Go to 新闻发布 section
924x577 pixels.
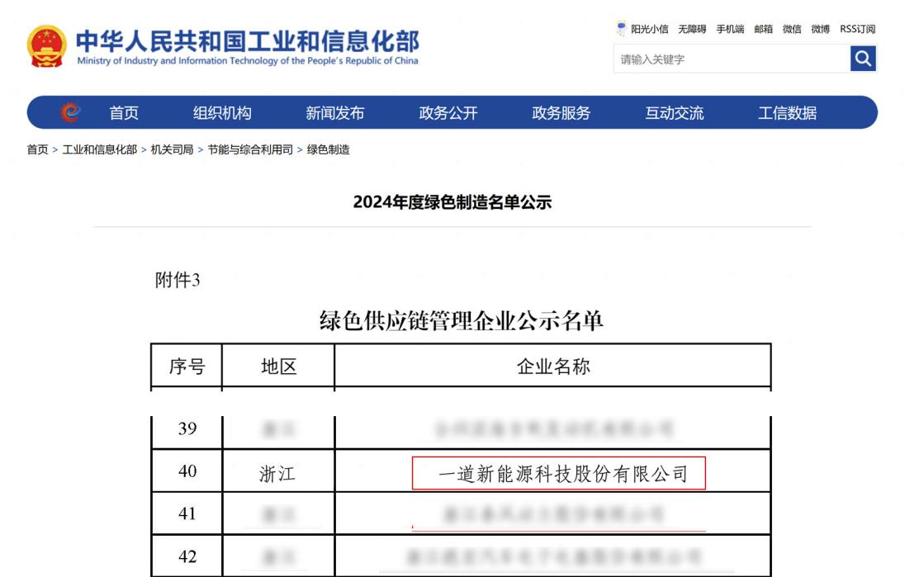tap(334, 113)
